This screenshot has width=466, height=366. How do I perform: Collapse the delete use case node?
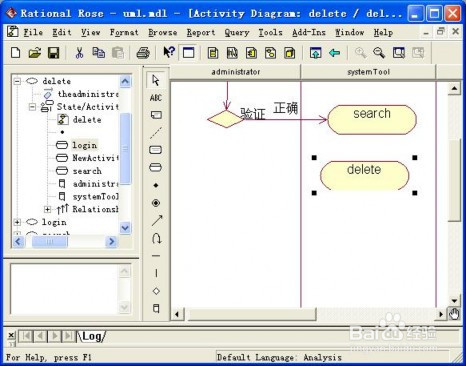17,81
